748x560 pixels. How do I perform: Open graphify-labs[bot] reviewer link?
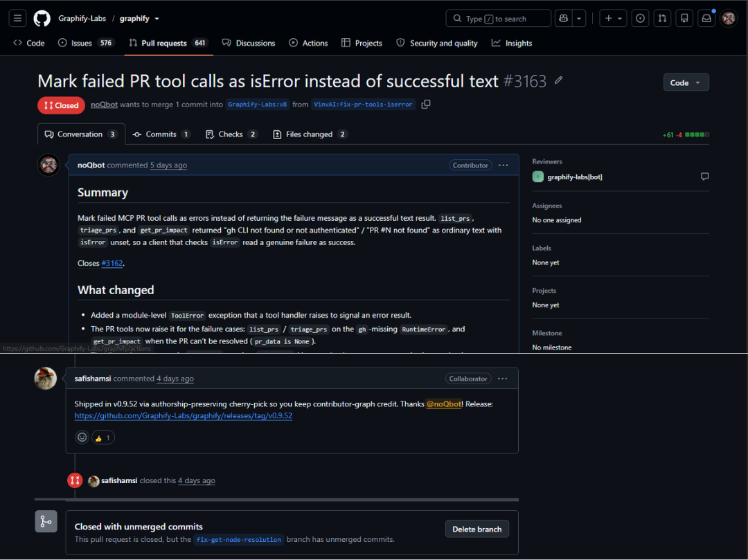(x=575, y=177)
